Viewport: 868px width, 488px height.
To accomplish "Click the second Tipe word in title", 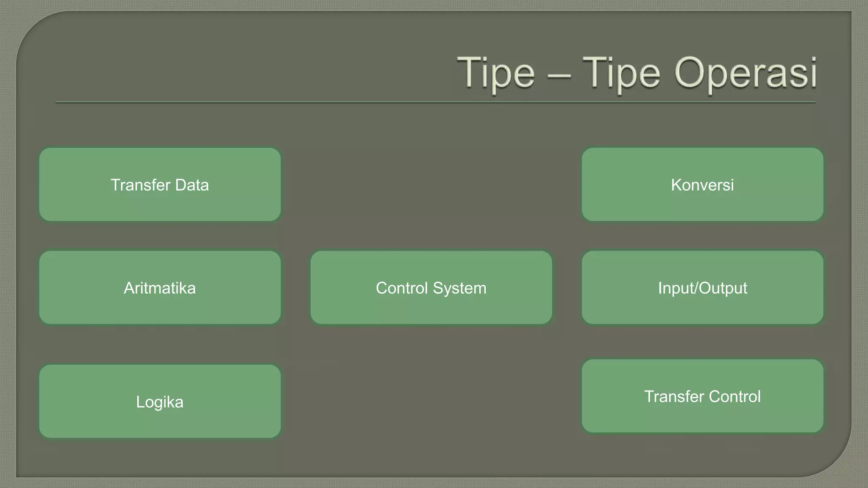I will click(x=621, y=74).
